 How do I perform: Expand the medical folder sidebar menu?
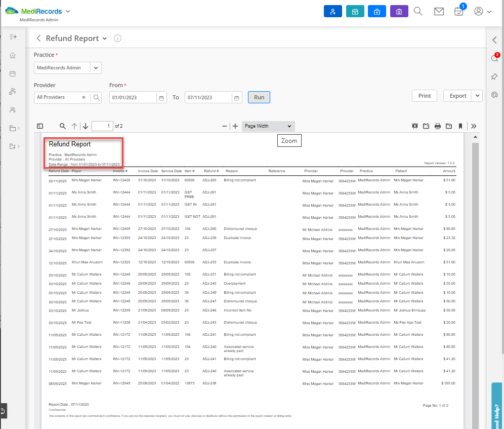(15, 146)
